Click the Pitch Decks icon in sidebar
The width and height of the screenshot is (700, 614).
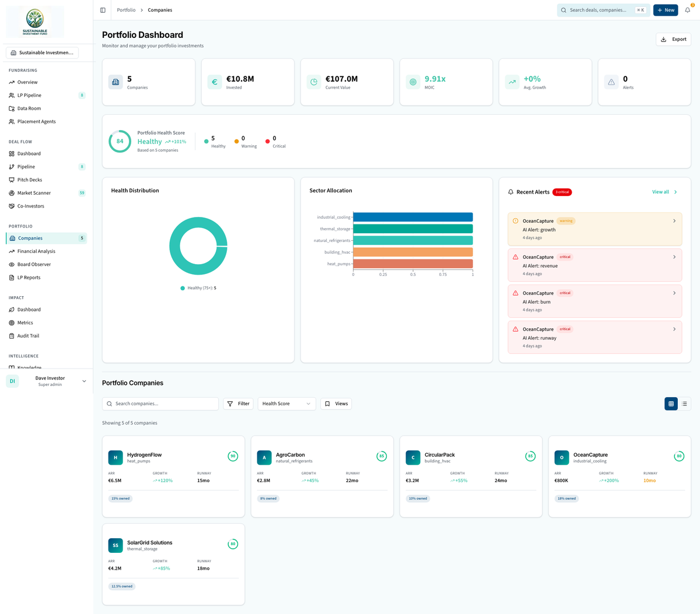coord(10,180)
